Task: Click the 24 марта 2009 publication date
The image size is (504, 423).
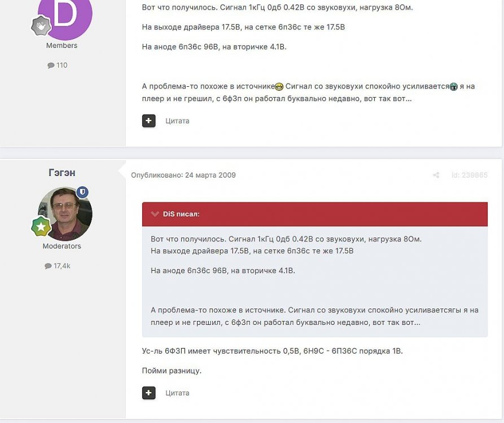Action: click(x=210, y=175)
